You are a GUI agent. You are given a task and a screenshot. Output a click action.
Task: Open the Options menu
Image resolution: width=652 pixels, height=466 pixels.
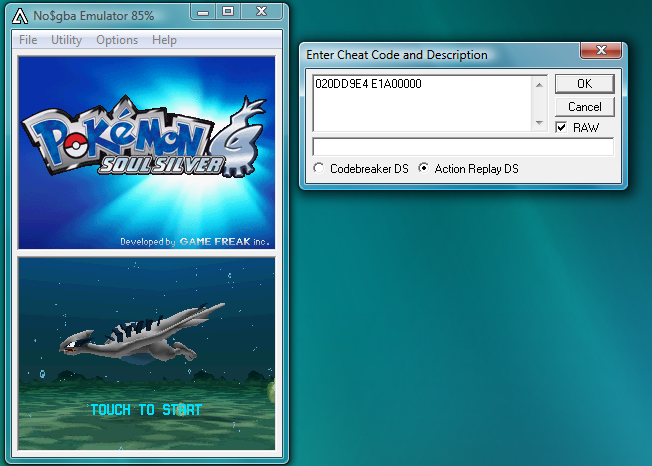[x=117, y=40]
